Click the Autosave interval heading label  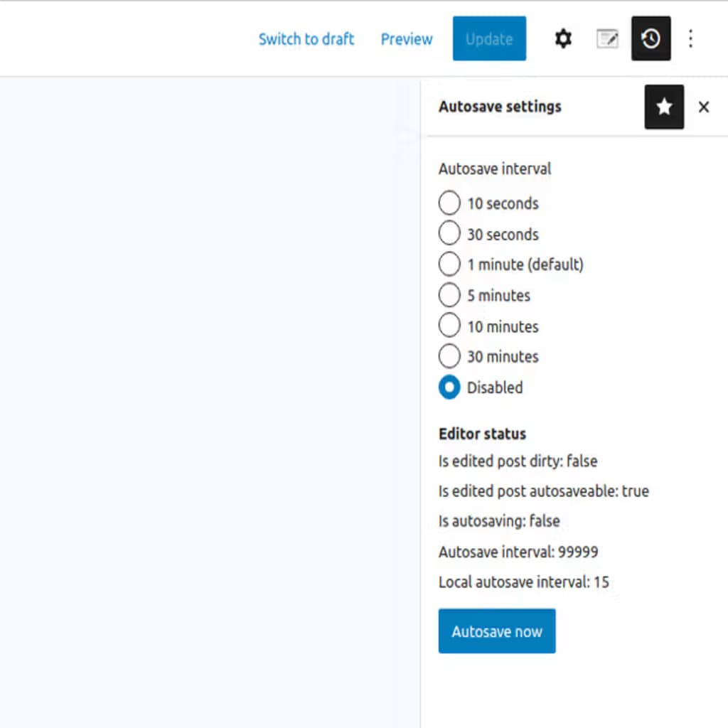495,168
